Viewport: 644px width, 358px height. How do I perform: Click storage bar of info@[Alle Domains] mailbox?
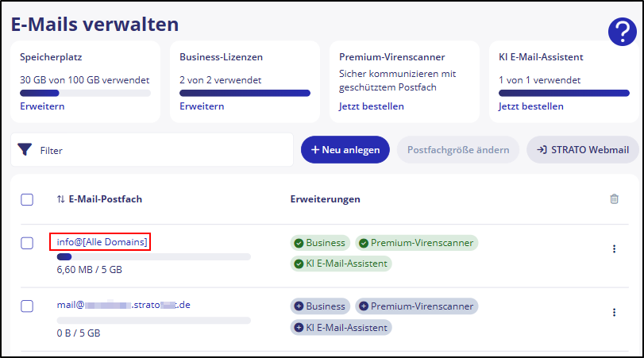tap(153, 257)
